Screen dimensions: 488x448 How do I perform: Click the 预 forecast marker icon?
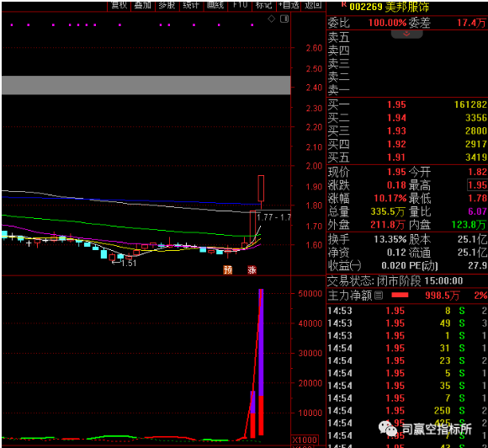pos(228,269)
